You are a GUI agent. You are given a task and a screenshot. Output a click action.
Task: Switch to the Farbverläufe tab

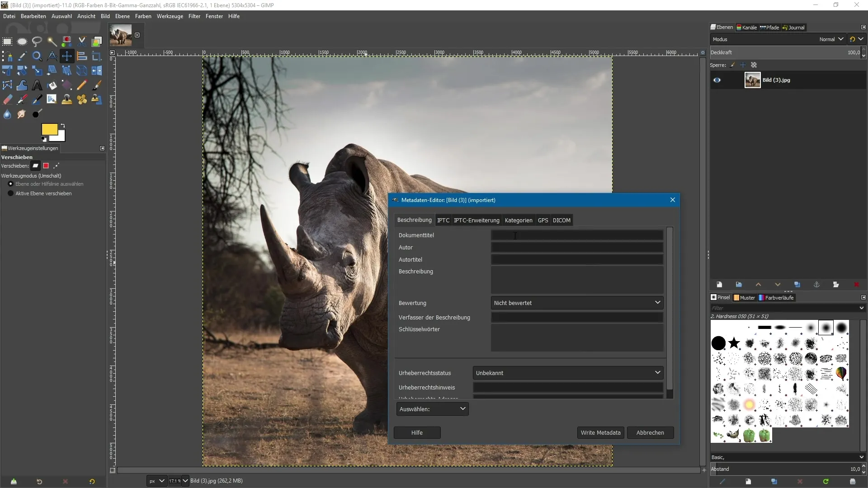(776, 298)
